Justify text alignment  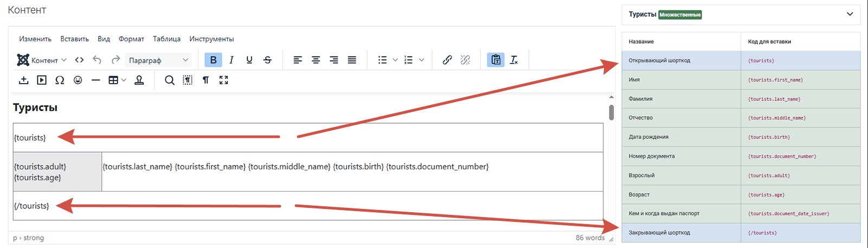352,60
